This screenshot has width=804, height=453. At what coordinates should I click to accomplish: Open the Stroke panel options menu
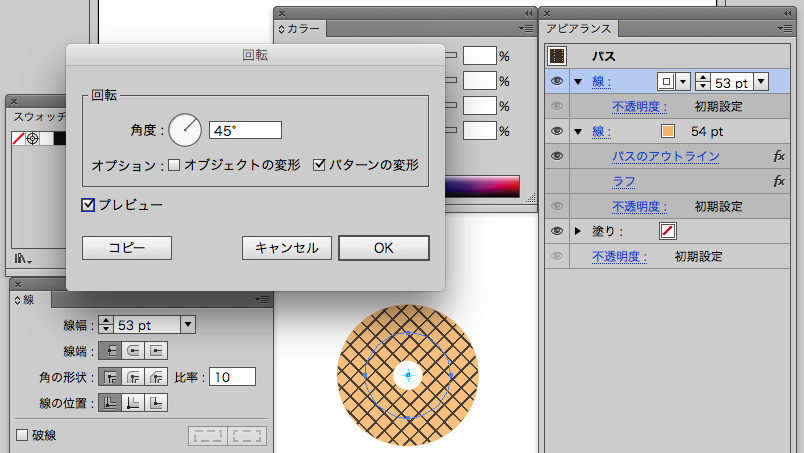pyautogui.click(x=262, y=300)
